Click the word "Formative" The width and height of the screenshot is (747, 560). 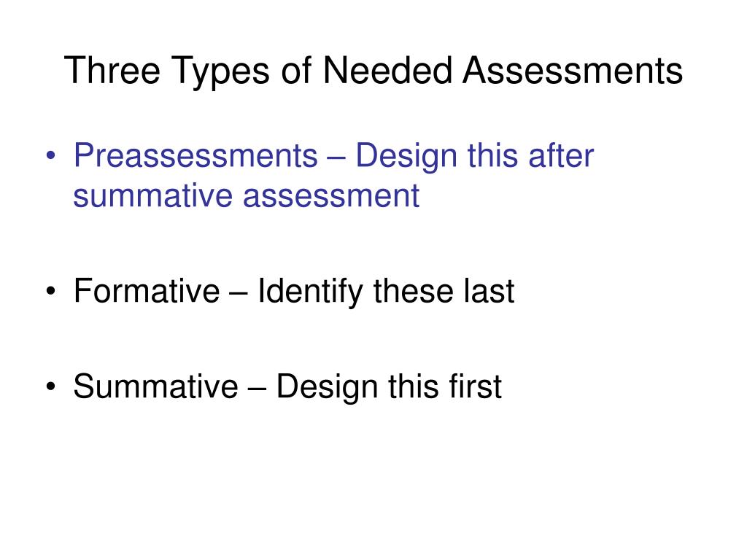coord(147,290)
